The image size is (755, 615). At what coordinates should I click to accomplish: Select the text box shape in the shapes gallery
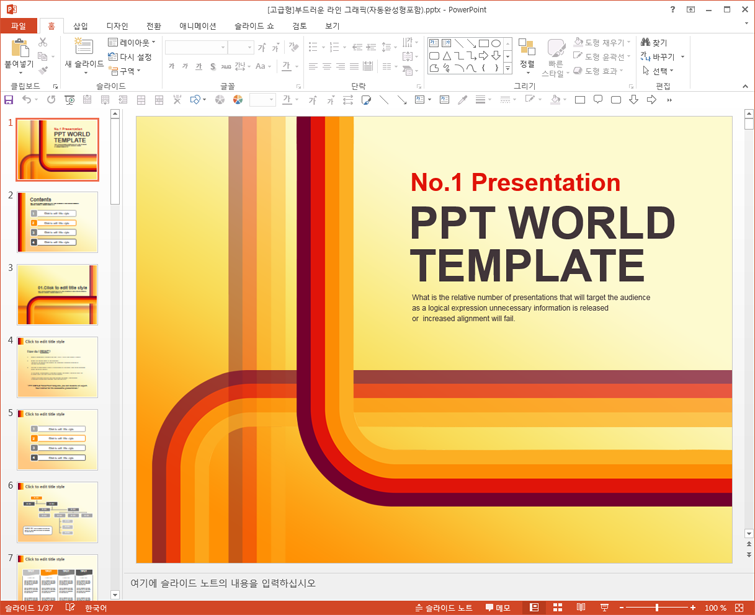click(434, 43)
